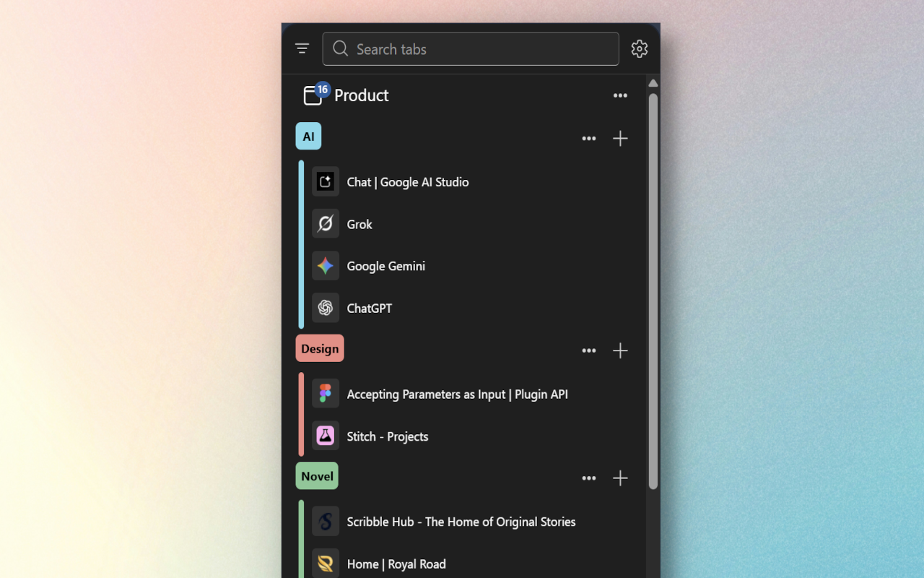Open more options for Design group
Image resolution: width=924 pixels, height=578 pixels.
[589, 351]
